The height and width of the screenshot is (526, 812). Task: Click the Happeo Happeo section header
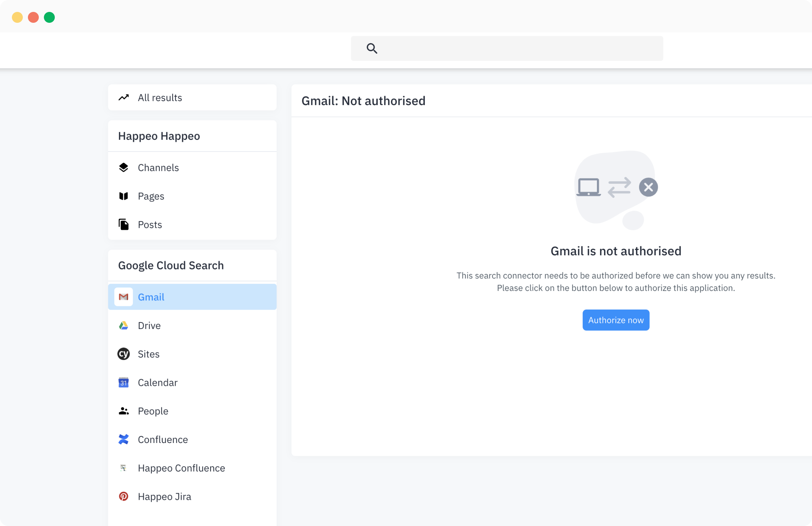[159, 136]
